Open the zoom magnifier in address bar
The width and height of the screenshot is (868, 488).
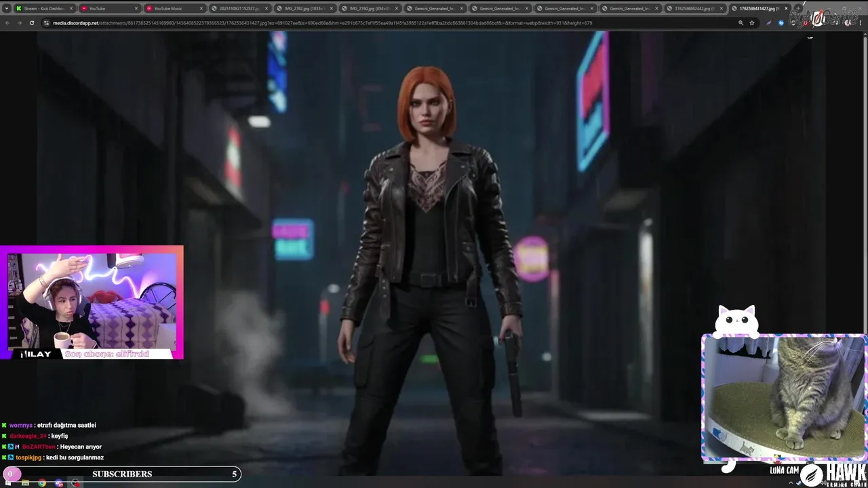tap(741, 22)
